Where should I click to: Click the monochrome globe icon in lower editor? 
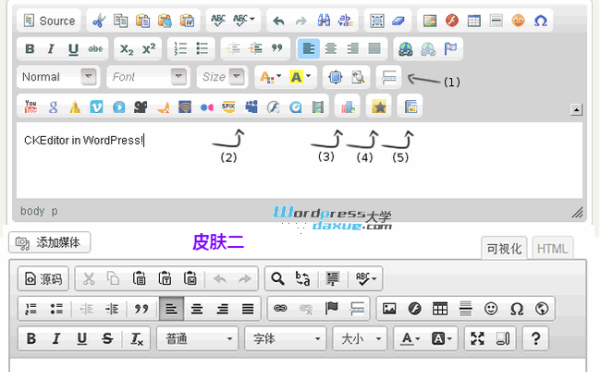tap(542, 308)
